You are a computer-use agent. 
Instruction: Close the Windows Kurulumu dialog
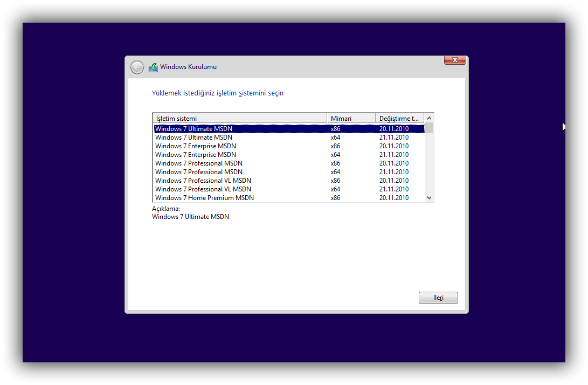(455, 60)
